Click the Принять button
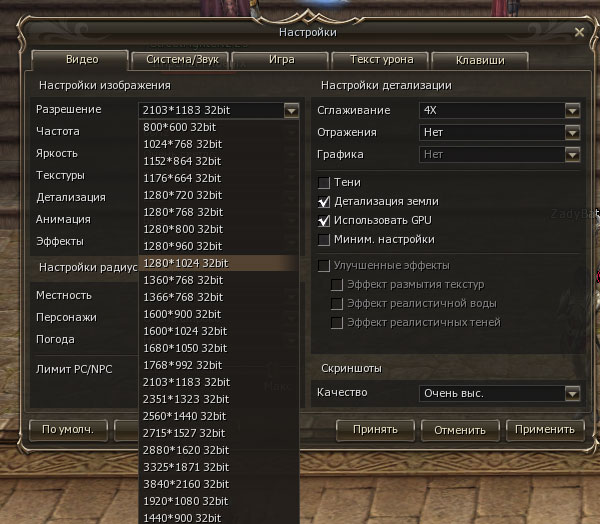This screenshot has height=524, width=600. tap(375, 430)
